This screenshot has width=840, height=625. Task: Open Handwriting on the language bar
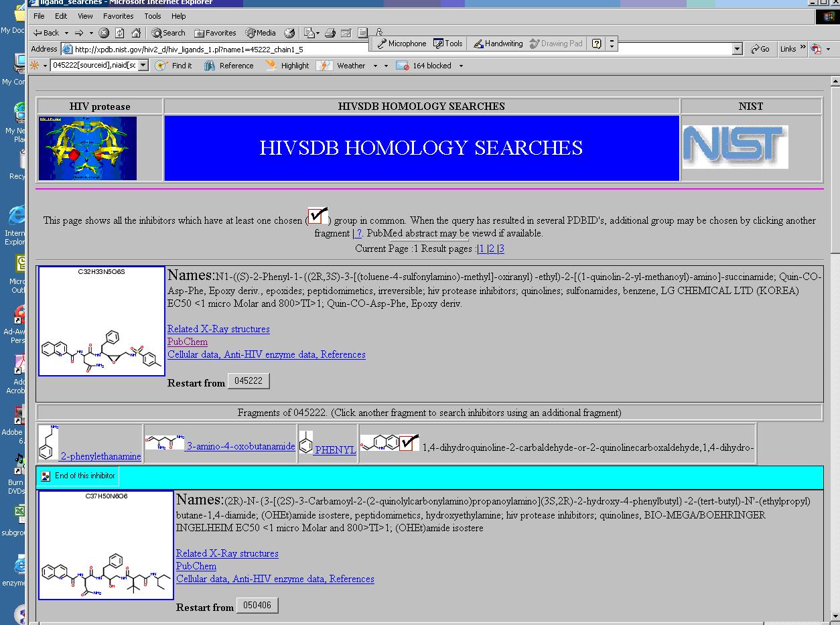pos(498,44)
